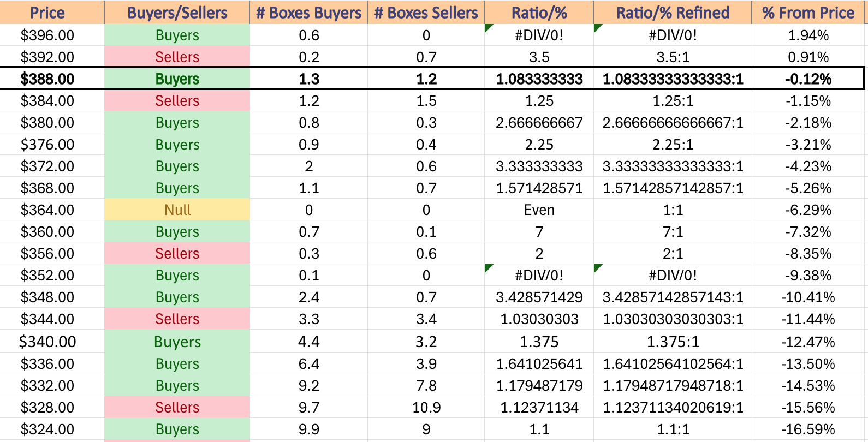Click the 7:1 refined ratio cell
The height and width of the screenshot is (442, 868).
(x=673, y=232)
